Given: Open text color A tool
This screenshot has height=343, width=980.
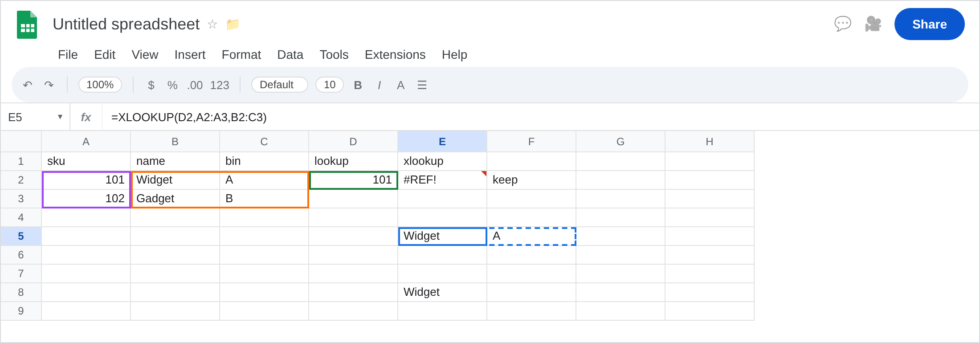Looking at the screenshot, I should click(400, 85).
